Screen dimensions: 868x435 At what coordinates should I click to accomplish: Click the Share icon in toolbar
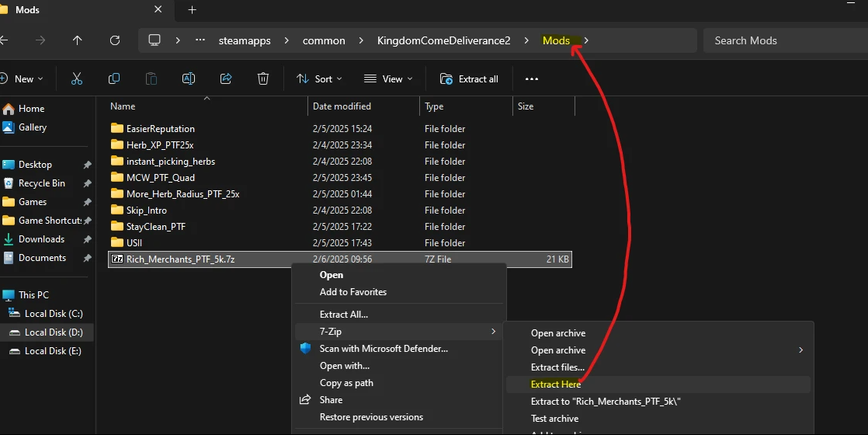pos(226,78)
